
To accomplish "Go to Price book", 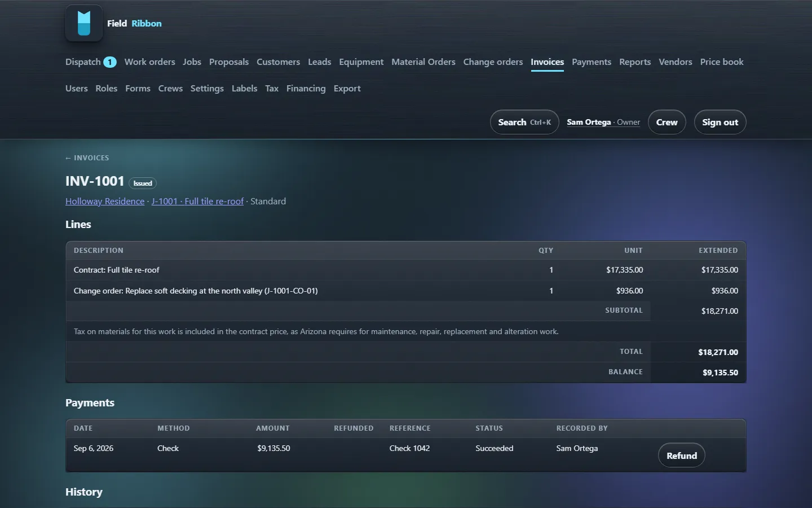I will pyautogui.click(x=722, y=62).
